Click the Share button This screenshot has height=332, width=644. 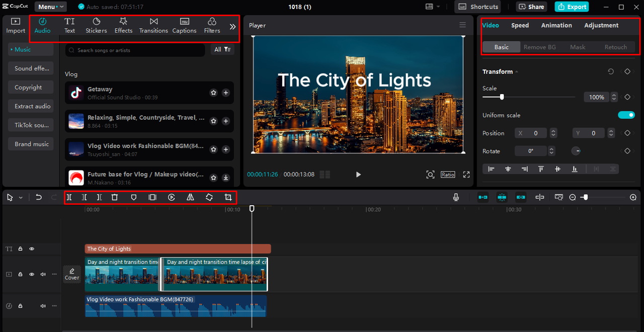(x=531, y=7)
